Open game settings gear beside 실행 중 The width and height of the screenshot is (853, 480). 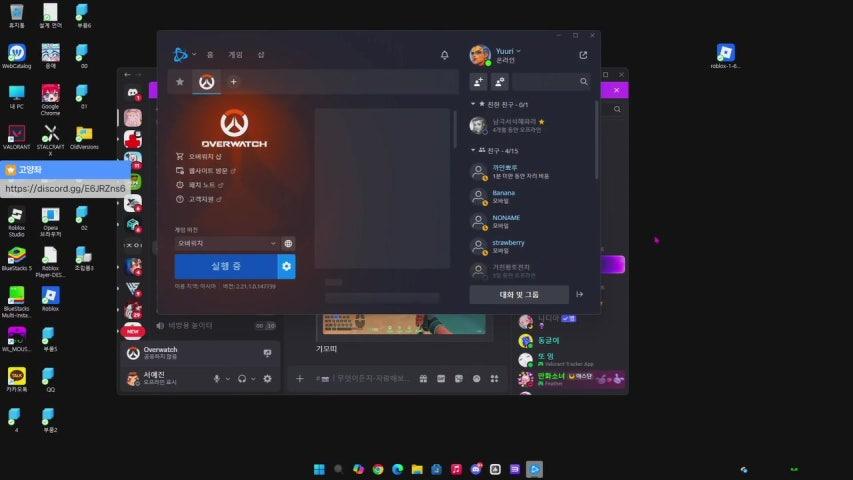287,266
